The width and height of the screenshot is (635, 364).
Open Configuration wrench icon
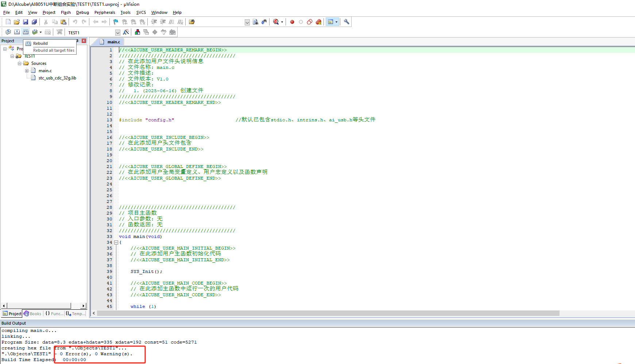[x=346, y=22]
